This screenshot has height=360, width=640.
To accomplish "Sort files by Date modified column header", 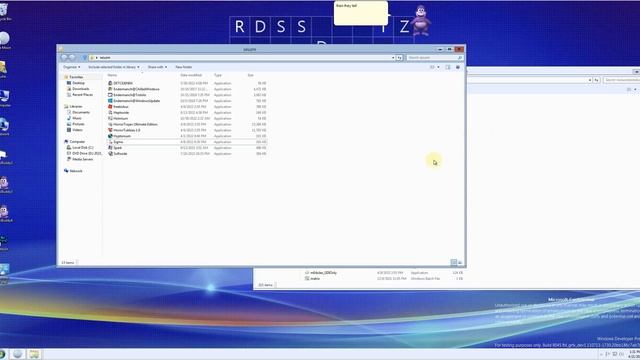I will (191, 75).
